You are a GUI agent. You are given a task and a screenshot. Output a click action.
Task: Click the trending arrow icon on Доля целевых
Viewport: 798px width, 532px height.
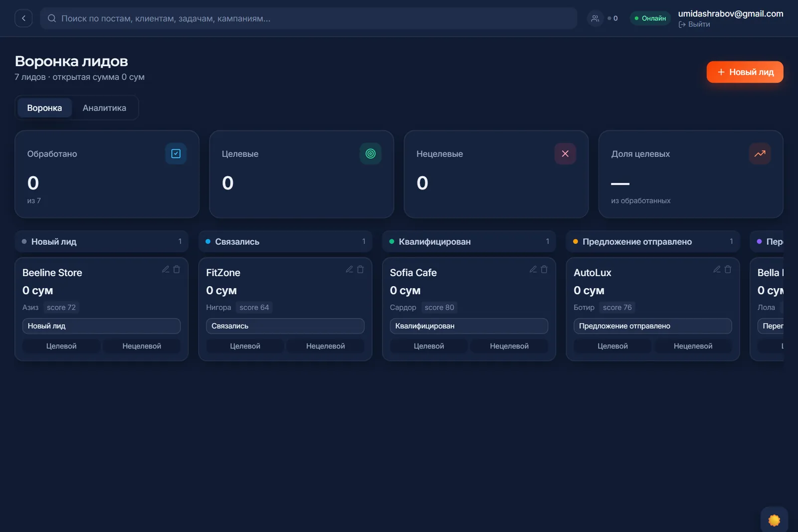coord(760,154)
